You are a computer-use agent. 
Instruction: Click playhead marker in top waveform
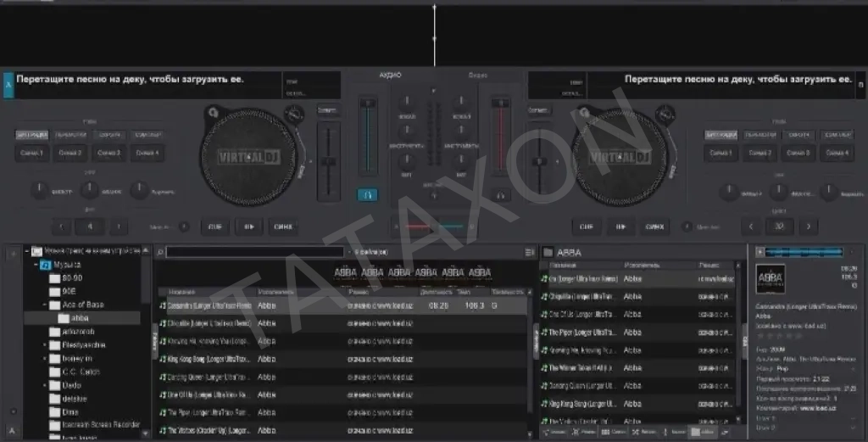(x=435, y=36)
